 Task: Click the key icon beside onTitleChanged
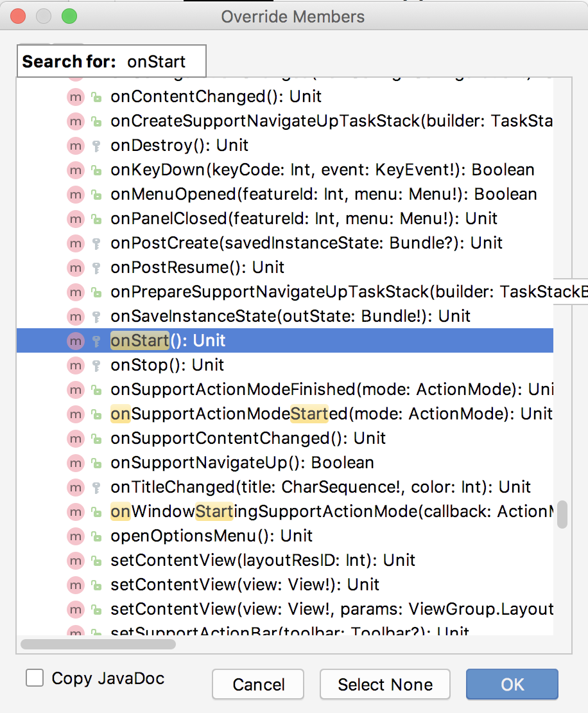click(96, 488)
